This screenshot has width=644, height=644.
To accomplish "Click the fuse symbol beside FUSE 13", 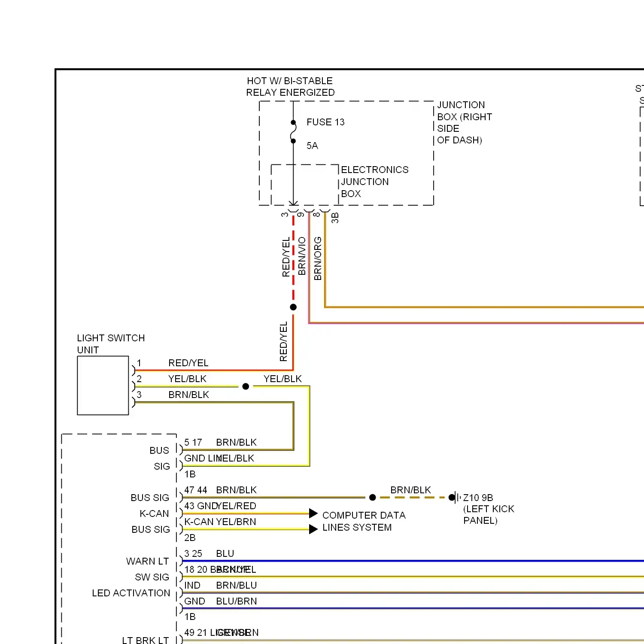I will 293,132.
